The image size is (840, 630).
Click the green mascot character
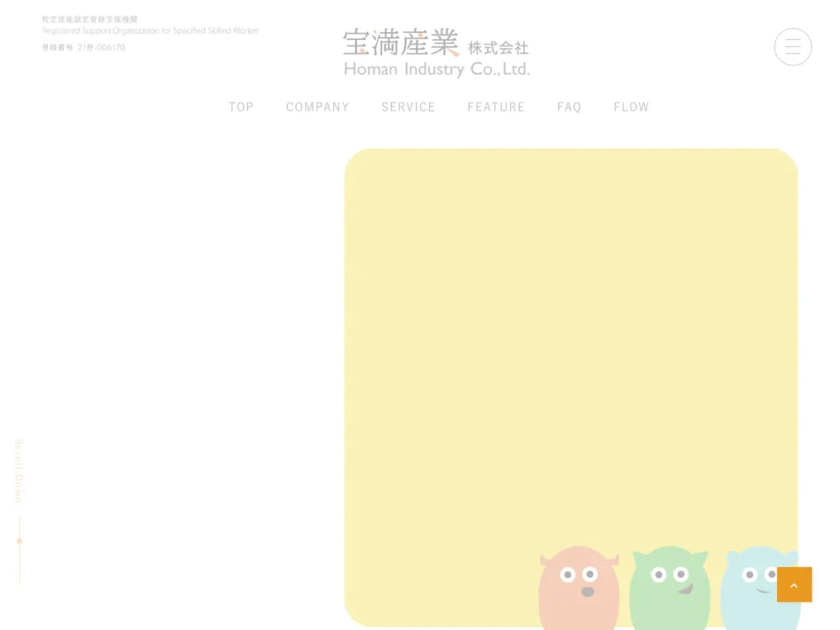[x=669, y=587]
